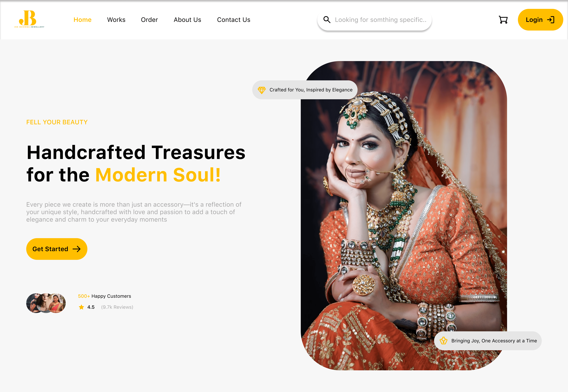Click the bride hero image

(x=404, y=216)
